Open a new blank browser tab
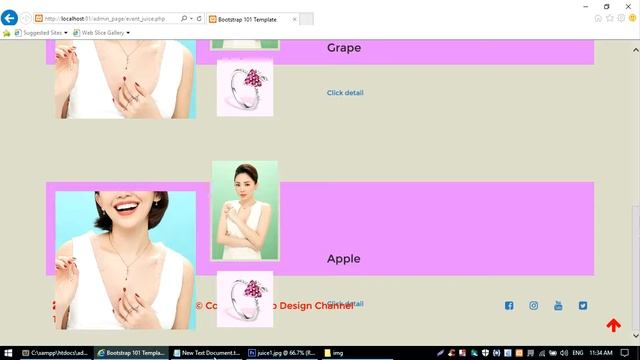 tap(307, 19)
